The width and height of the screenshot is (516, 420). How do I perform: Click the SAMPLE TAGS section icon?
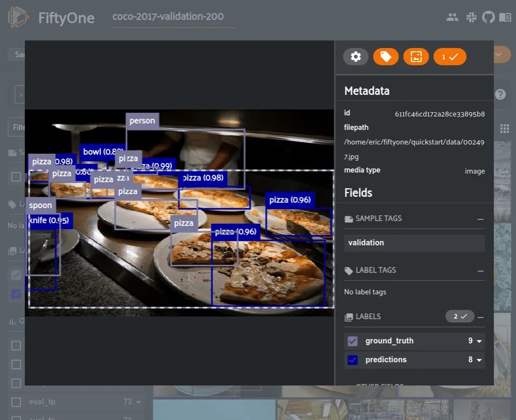pos(348,219)
